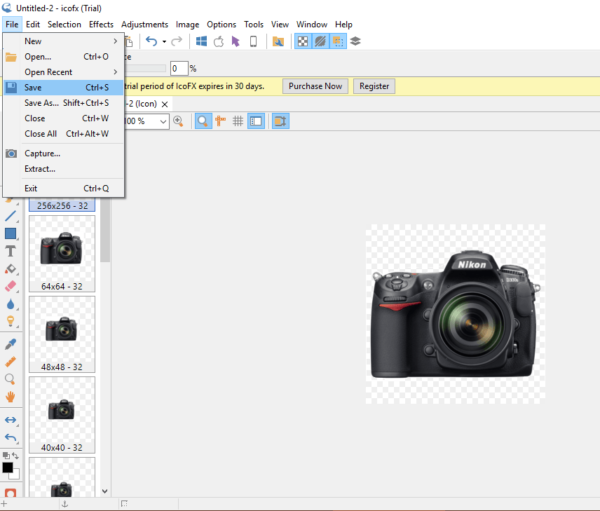Select the Zoom magnifier tool

pyautogui.click(x=10, y=379)
